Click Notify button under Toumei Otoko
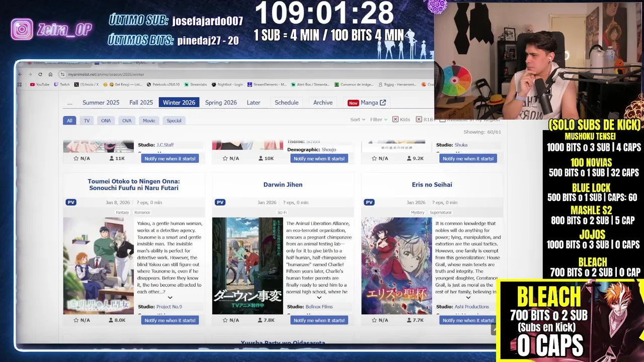644x362 pixels. [170, 320]
